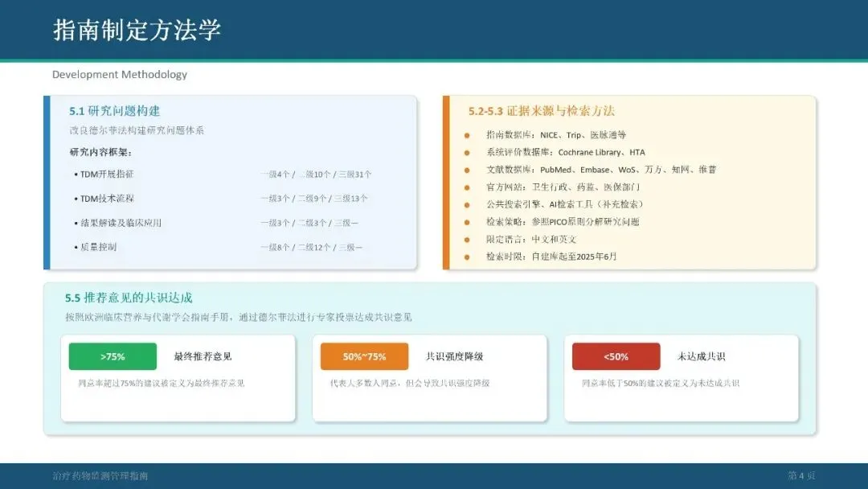This screenshot has height=489, width=868.
Task: Click the bullet TDM开展指征
Action: point(104,174)
